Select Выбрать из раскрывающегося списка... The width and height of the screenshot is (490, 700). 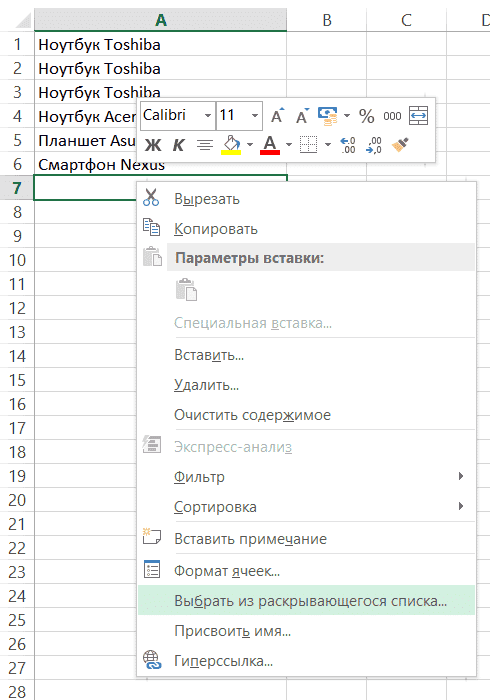(x=306, y=600)
